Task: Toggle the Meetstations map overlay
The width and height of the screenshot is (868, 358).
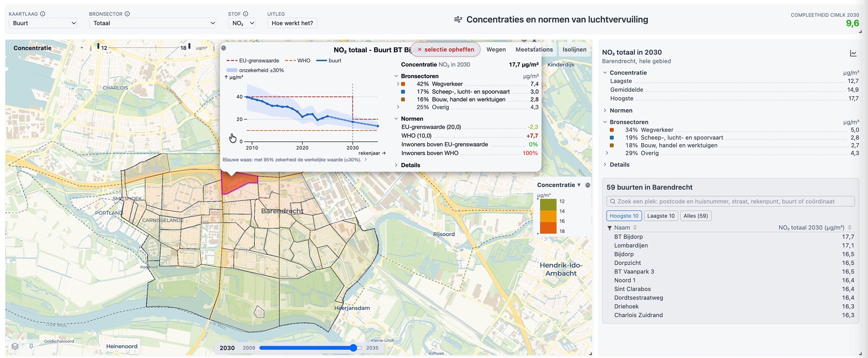Action: tap(534, 49)
